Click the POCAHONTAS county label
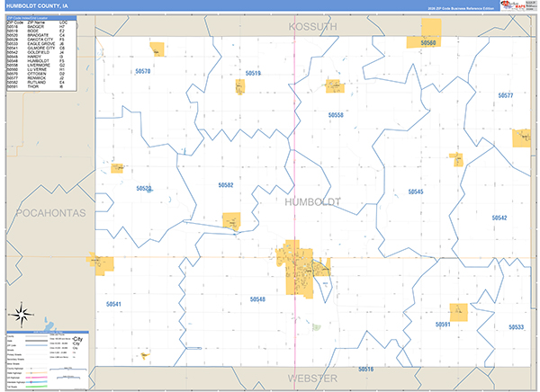 click(51, 213)
